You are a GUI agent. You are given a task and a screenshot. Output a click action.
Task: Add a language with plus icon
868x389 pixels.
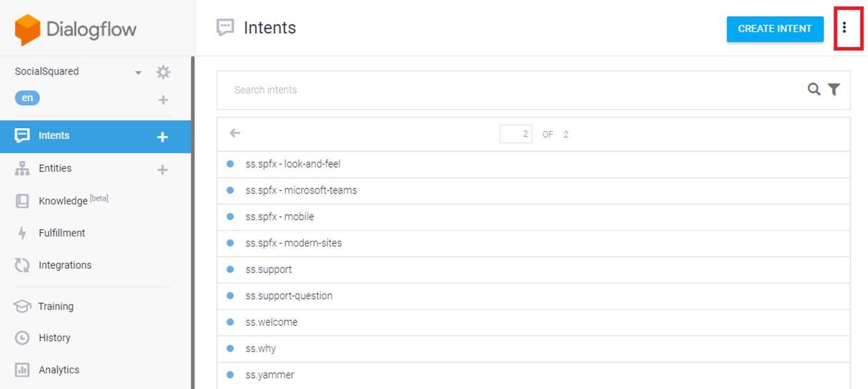click(x=163, y=99)
